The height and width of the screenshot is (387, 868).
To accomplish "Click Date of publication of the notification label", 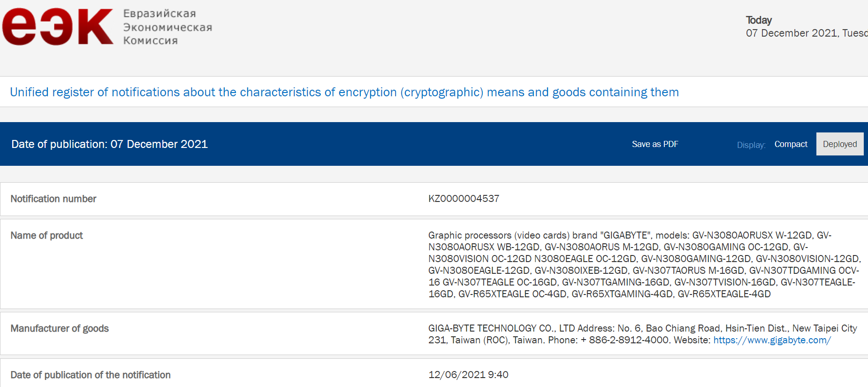I will pos(91,375).
